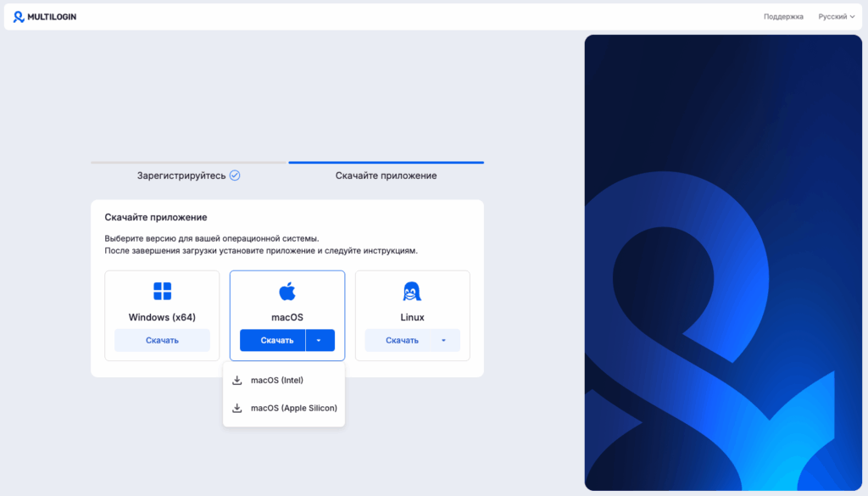Click the Windows (x64) label
Viewport: 868px width, 496px height.
pos(162,317)
